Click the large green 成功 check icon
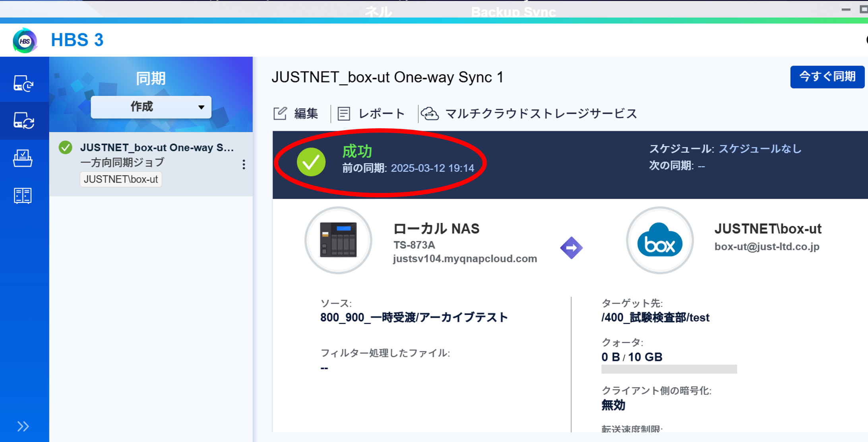 (311, 162)
